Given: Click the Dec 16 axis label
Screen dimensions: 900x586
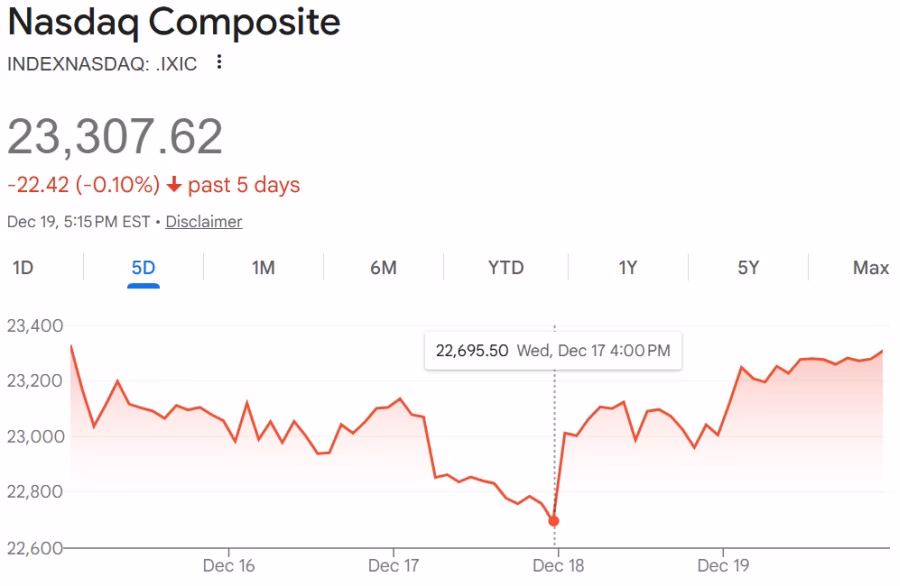Looking at the screenshot, I should click(230, 565).
